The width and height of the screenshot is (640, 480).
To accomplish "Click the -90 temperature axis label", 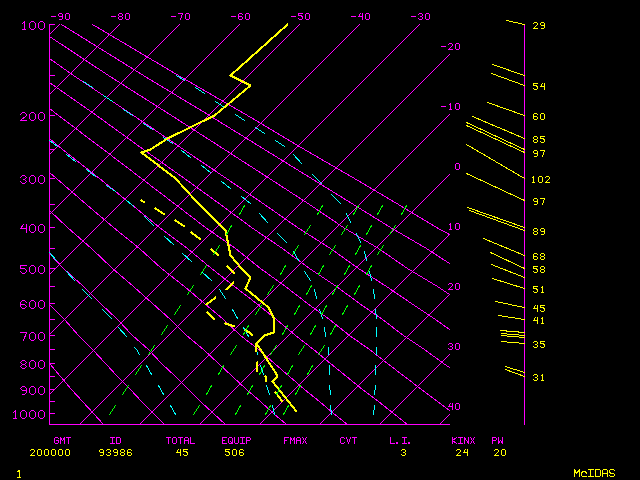I will pos(60,16).
